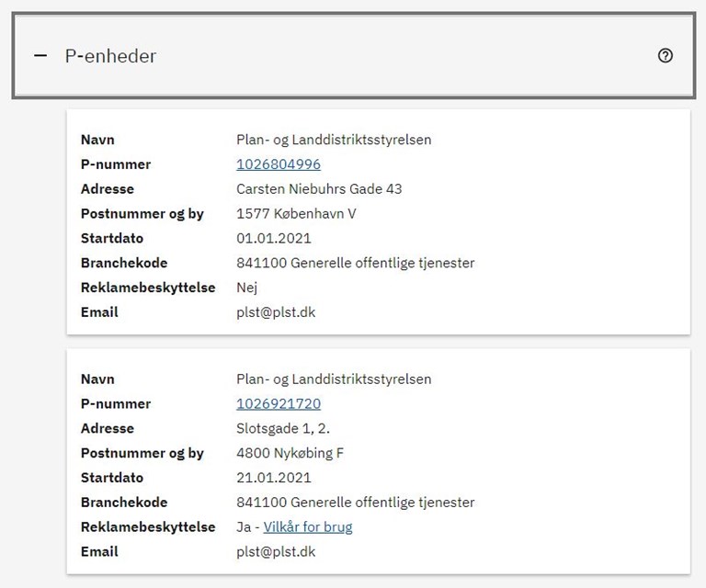Image resolution: width=706 pixels, height=588 pixels.
Task: Select address text Carsten Niebuhrs Gade 43
Action: point(319,189)
